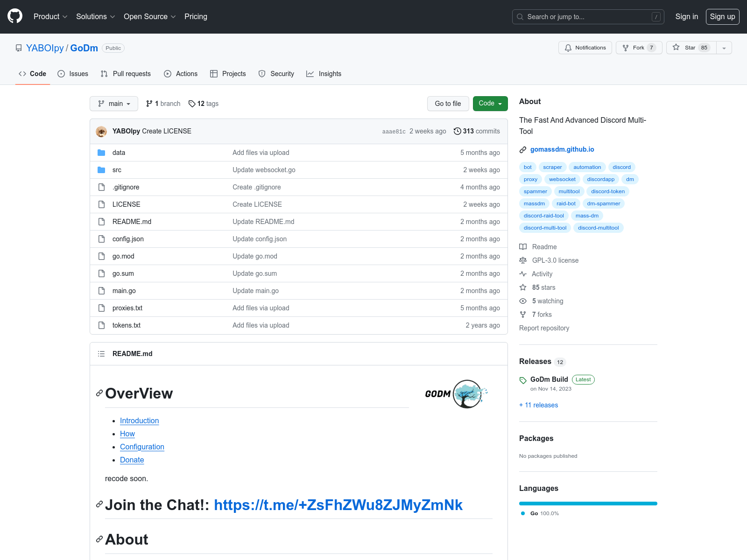Click the branch icon next to 1 branch

[149, 104]
